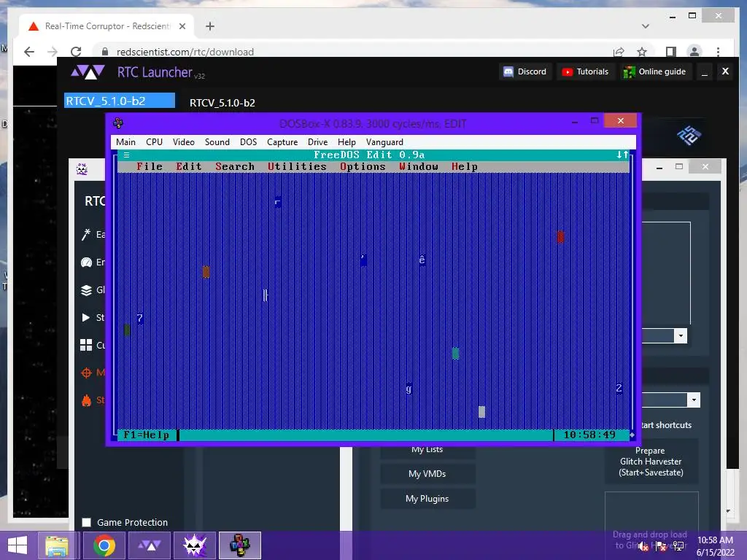Click the share icon in Chrome address bar
The height and width of the screenshot is (560, 747).
click(619, 52)
